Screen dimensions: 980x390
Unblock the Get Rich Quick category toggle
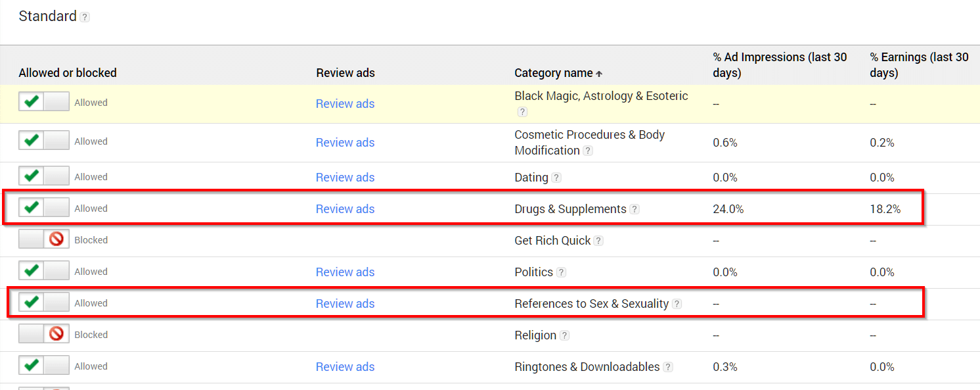pos(44,239)
